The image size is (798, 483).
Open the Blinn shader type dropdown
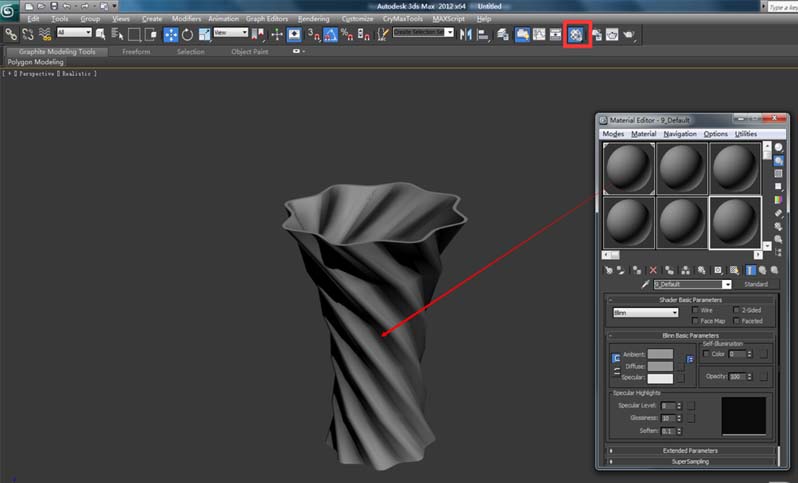tap(645, 313)
